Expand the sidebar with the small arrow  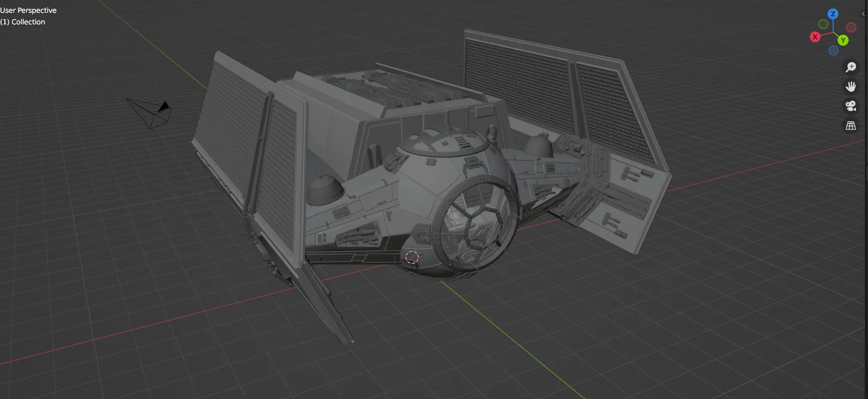pos(863,14)
